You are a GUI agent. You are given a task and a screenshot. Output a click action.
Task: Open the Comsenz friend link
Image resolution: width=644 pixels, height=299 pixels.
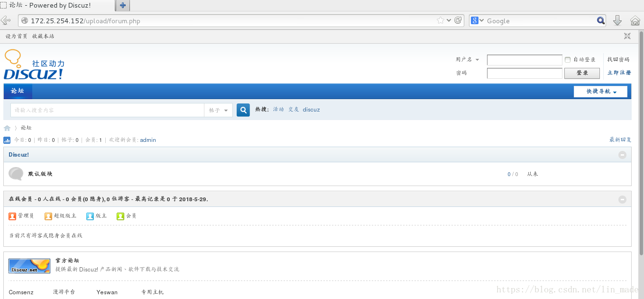pyautogui.click(x=21, y=292)
